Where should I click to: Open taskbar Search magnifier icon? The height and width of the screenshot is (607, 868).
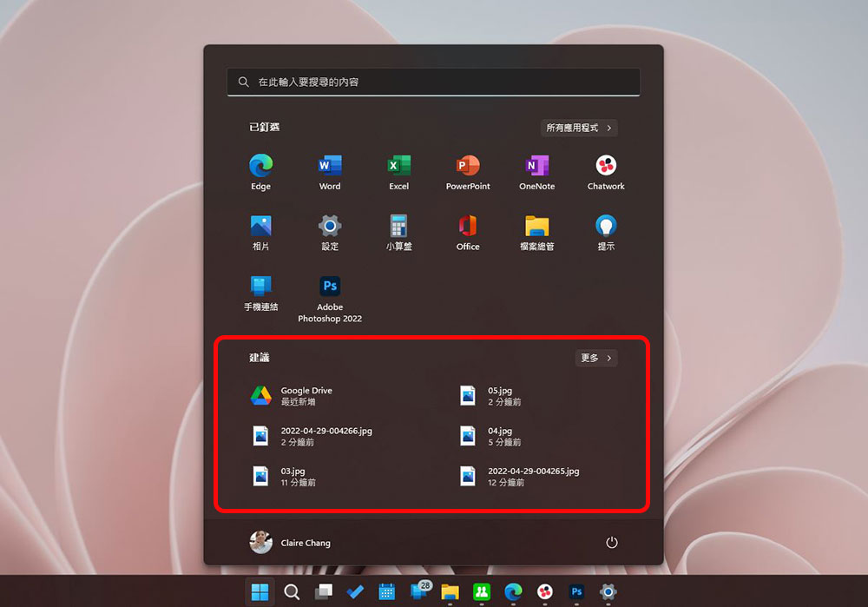click(x=292, y=592)
